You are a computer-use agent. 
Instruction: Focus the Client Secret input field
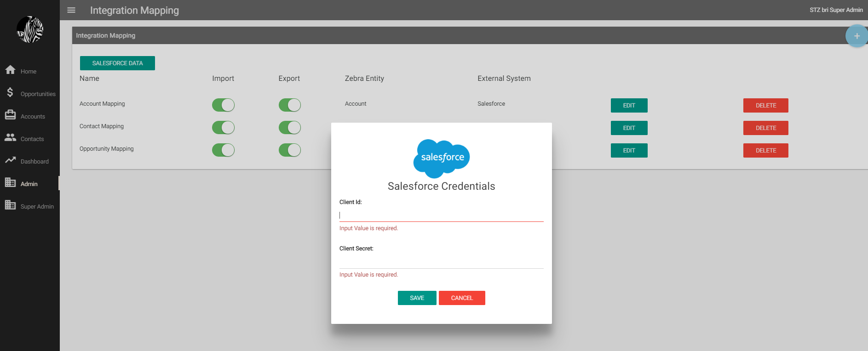(x=441, y=262)
